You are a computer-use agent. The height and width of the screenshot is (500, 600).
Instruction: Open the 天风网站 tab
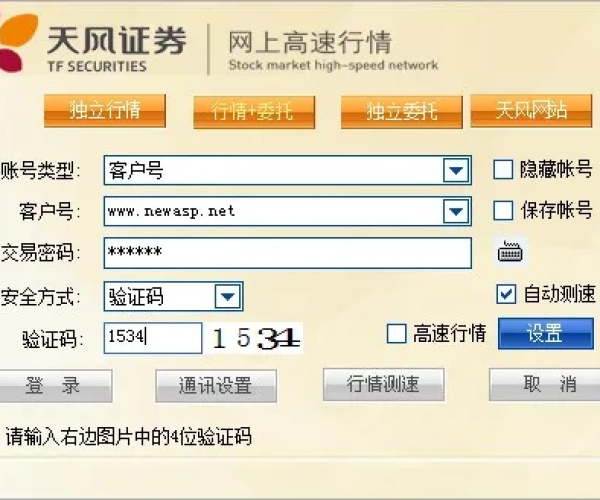click(x=531, y=111)
